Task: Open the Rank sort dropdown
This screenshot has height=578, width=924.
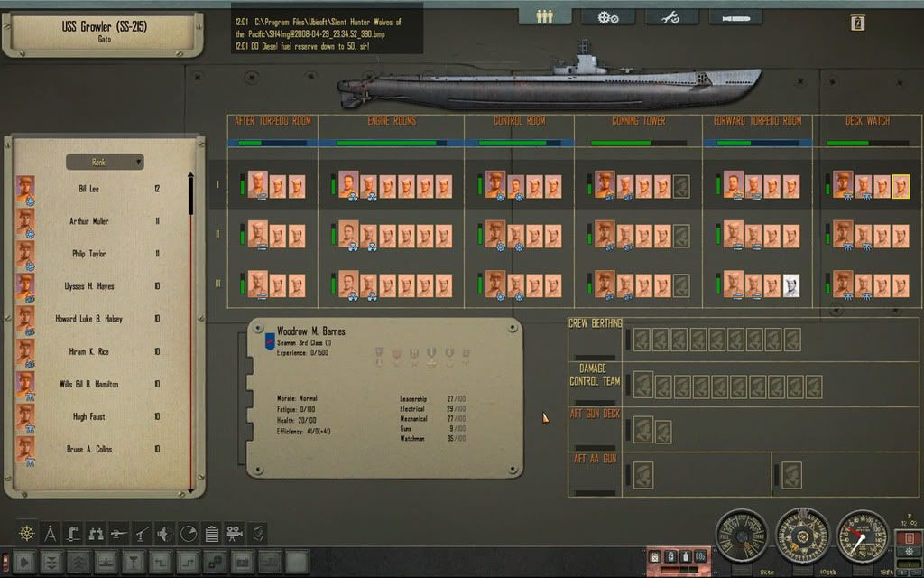Action: (105, 162)
